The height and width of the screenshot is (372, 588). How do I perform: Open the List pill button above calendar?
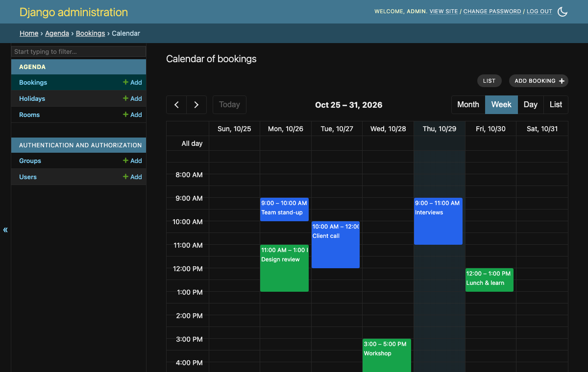coord(490,81)
